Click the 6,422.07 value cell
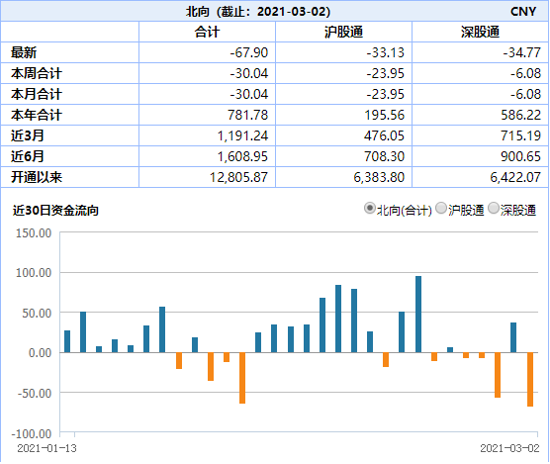This screenshot has width=550, height=464. [516, 177]
